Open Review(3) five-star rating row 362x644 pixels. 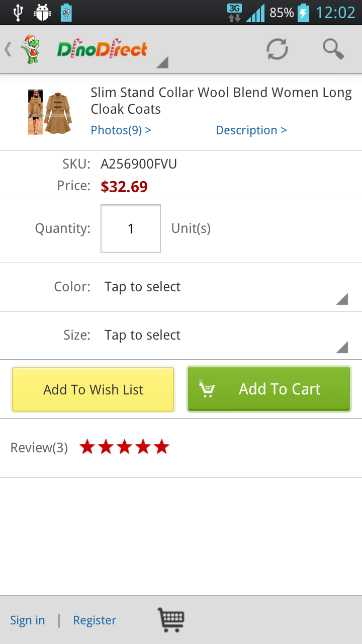click(x=90, y=447)
